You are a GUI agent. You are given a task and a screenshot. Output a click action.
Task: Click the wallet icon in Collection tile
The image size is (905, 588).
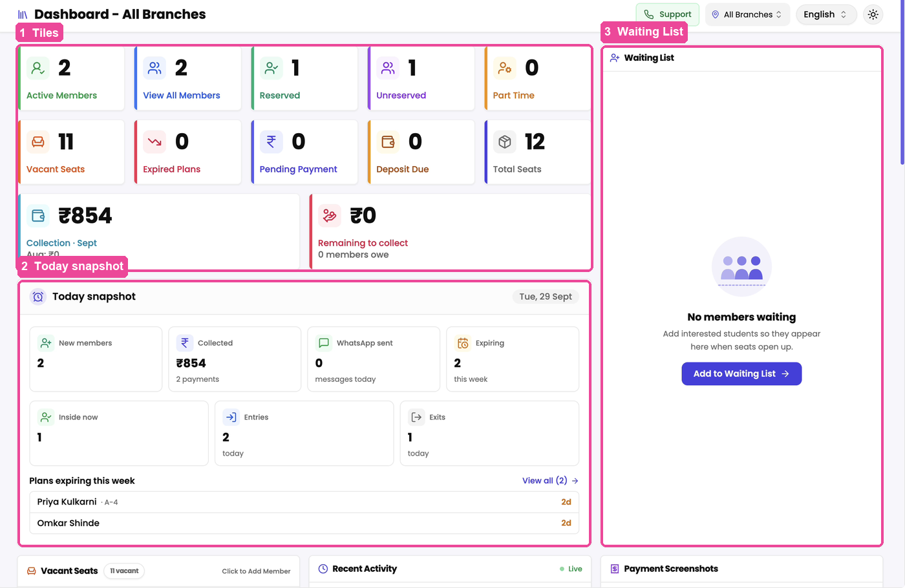tap(38, 216)
